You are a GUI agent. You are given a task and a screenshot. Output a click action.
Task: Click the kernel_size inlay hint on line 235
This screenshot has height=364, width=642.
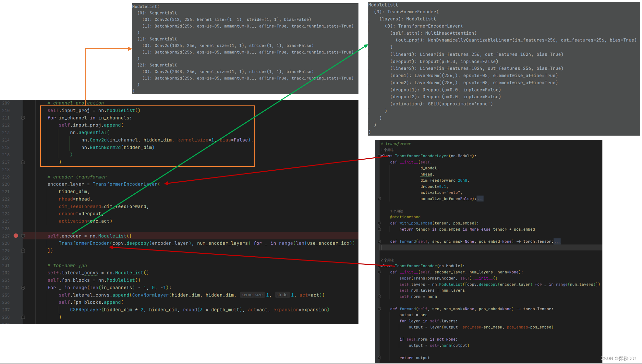point(252,295)
